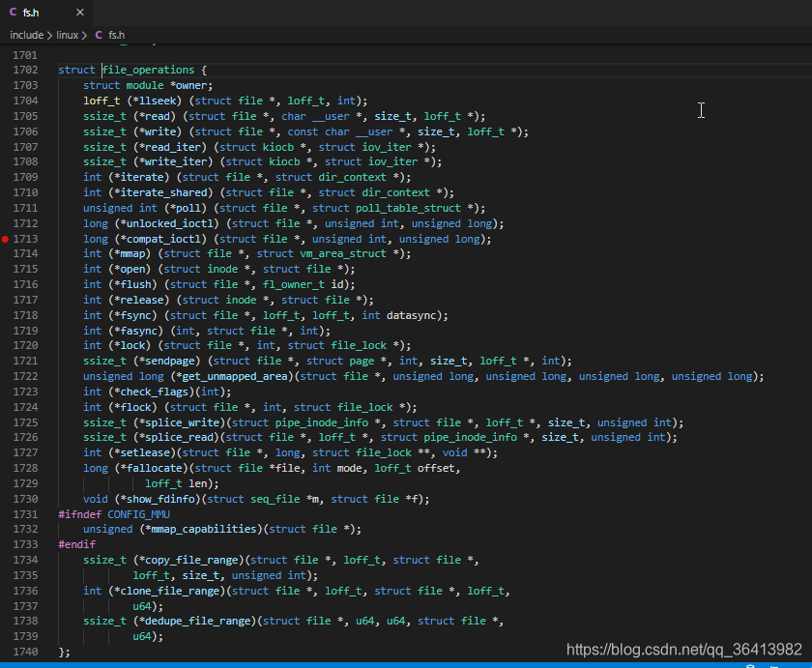Click on 'CONFIG_MMU' macro name

(x=139, y=514)
